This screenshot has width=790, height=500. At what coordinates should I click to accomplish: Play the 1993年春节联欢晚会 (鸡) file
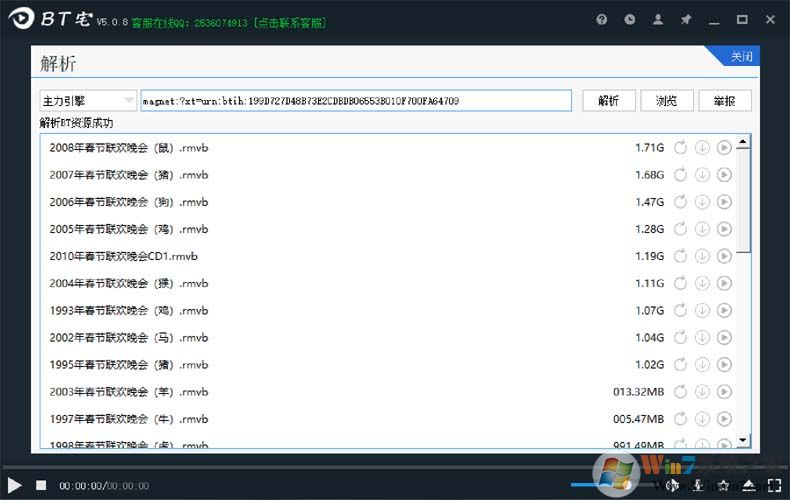pyautogui.click(x=724, y=310)
